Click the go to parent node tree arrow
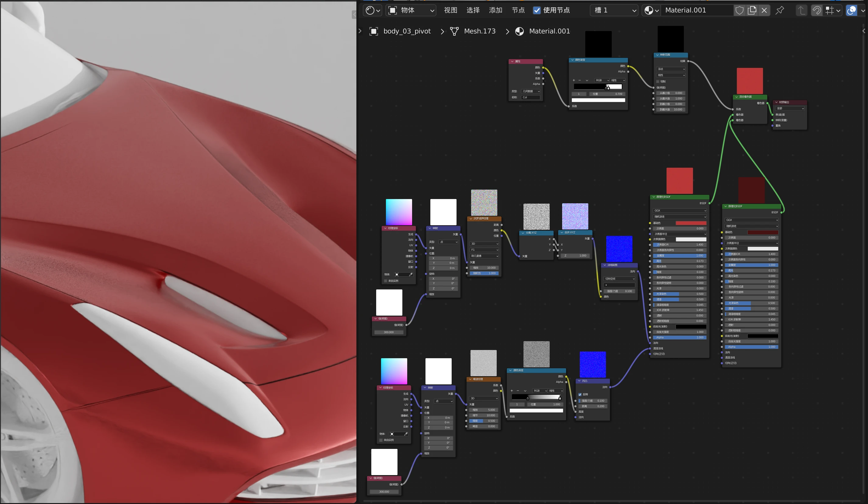The height and width of the screenshot is (504, 868). tap(802, 10)
